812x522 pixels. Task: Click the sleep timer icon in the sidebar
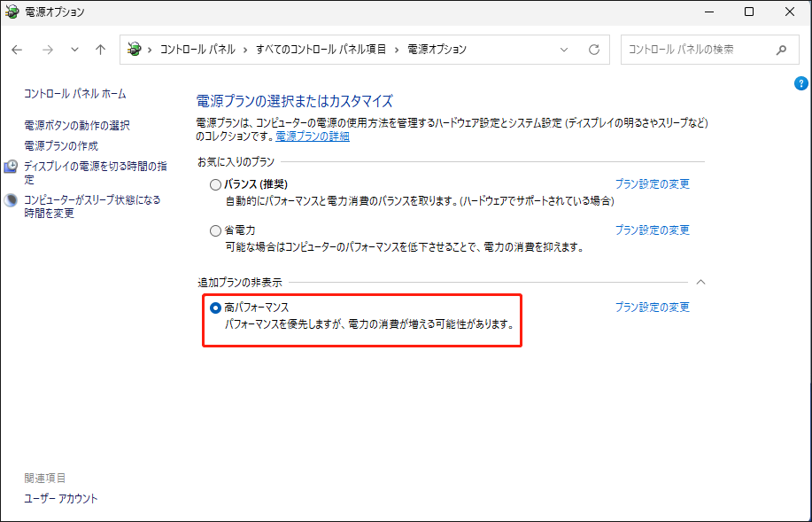pos(9,200)
